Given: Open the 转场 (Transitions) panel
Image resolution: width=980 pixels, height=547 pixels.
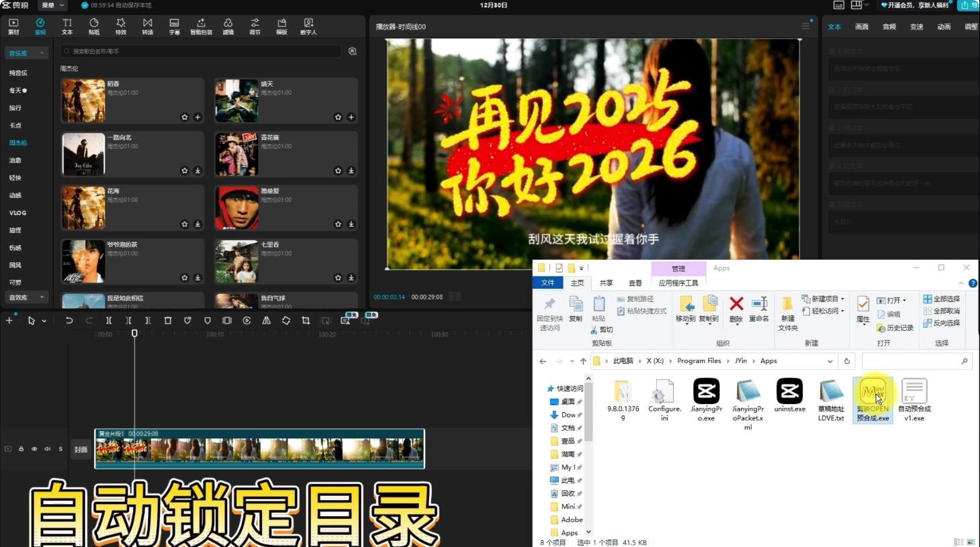Looking at the screenshot, I should 147,27.
